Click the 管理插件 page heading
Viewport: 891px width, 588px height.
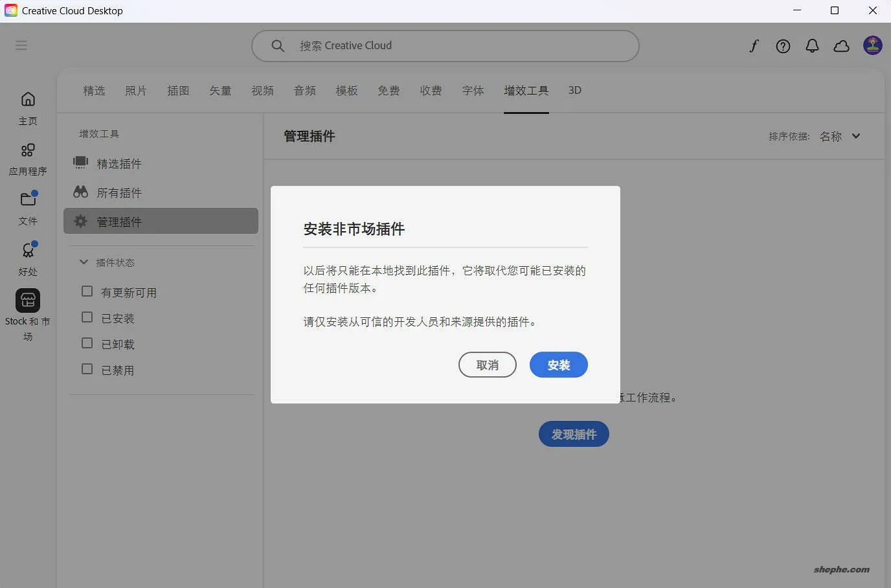[x=310, y=136]
